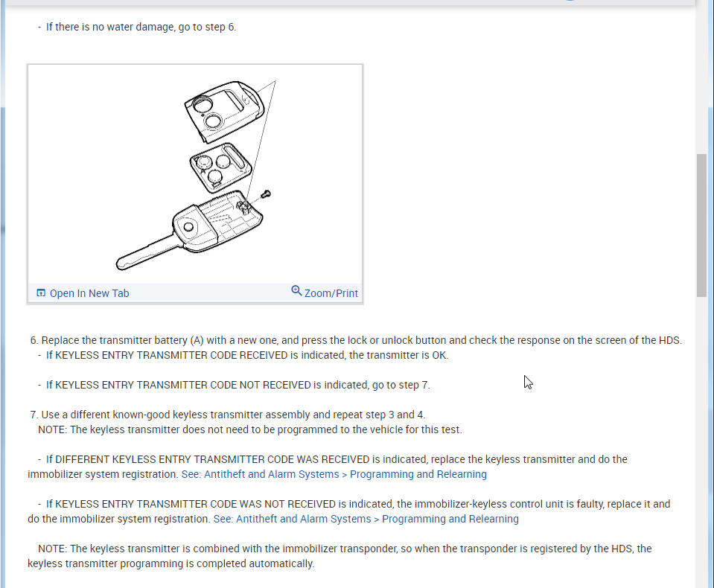
Task: Click the 'KEYLESS ENTRY TRANSMITTER CODE WAS NOT RECEIVED' line
Action: pyautogui.click(x=358, y=504)
